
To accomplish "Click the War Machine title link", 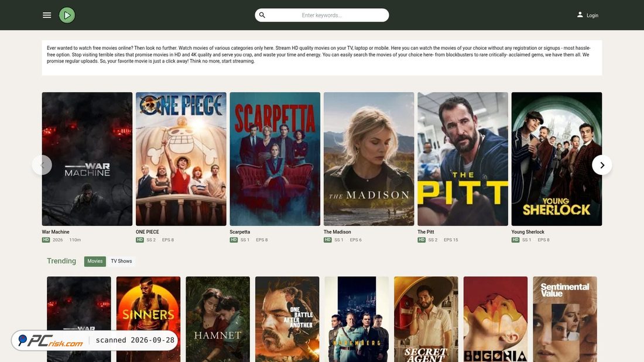I will (56, 232).
